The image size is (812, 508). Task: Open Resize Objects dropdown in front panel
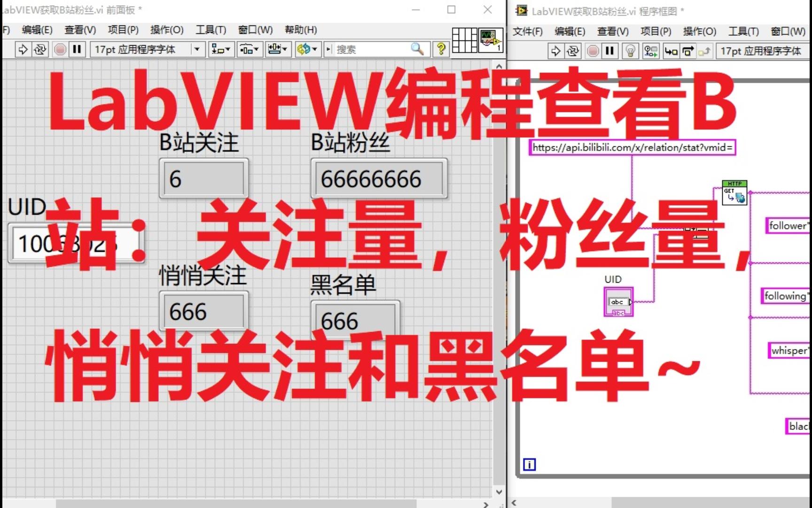tap(277, 49)
